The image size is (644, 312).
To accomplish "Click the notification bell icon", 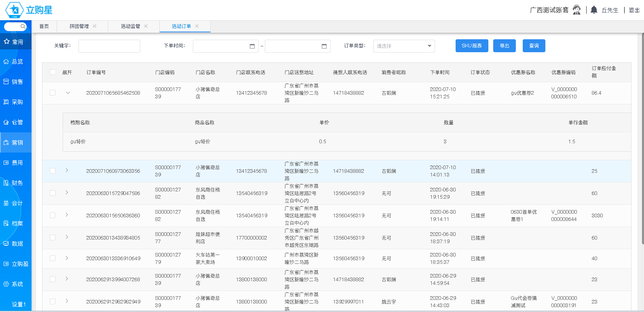I will click(593, 10).
